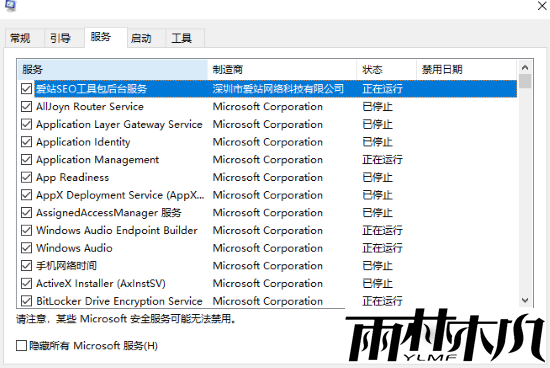The height and width of the screenshot is (368, 550).
Task: Toggle the Application Identity service checkbox
Action: pos(26,142)
